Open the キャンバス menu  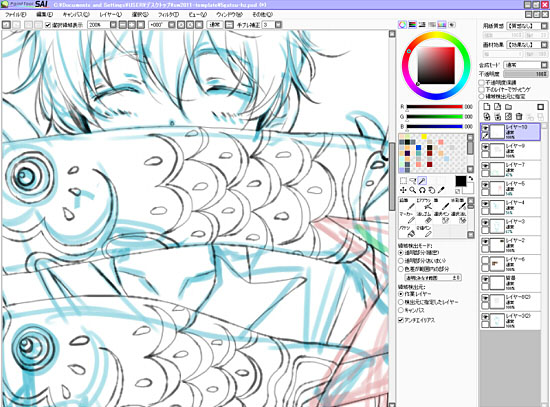(76, 15)
